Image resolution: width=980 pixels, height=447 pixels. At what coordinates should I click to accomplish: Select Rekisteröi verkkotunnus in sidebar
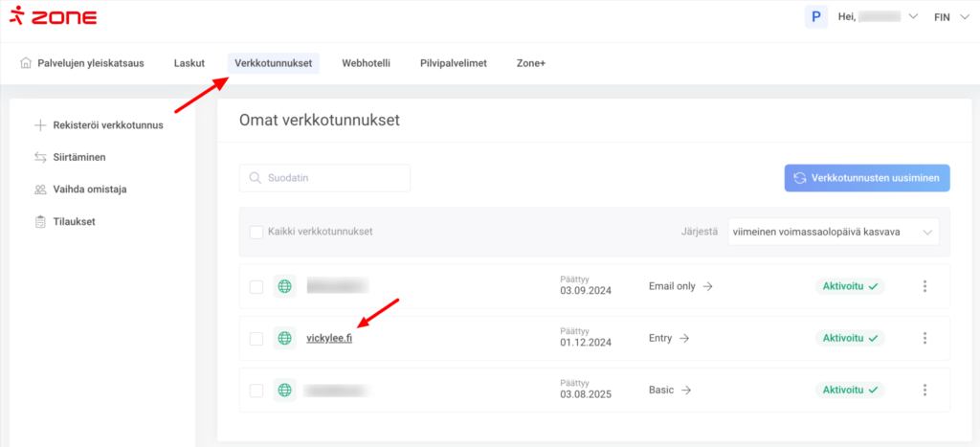coord(107,125)
